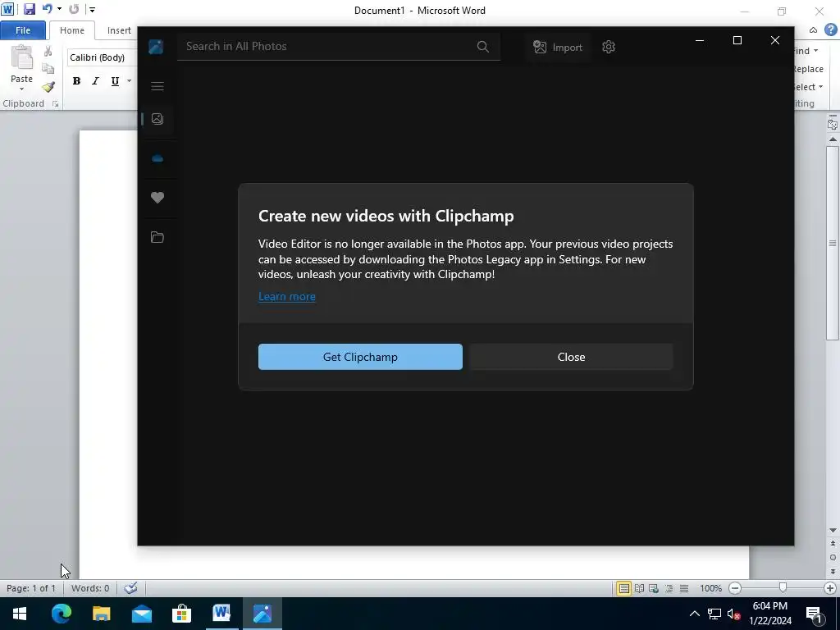
Task: Click Page: 1 of 1 in status bar
Action: coord(31,588)
